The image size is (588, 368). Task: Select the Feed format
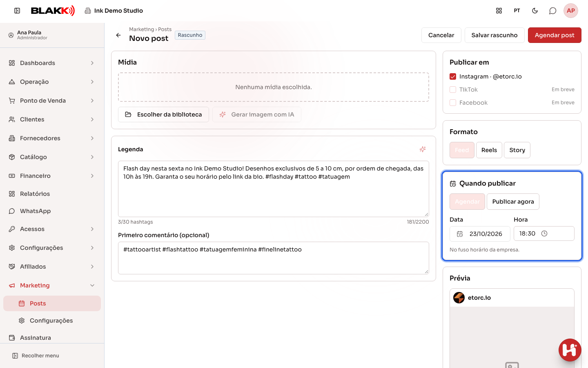point(462,150)
